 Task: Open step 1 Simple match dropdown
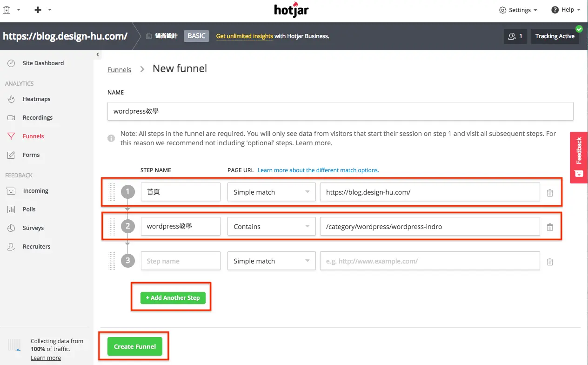271,192
